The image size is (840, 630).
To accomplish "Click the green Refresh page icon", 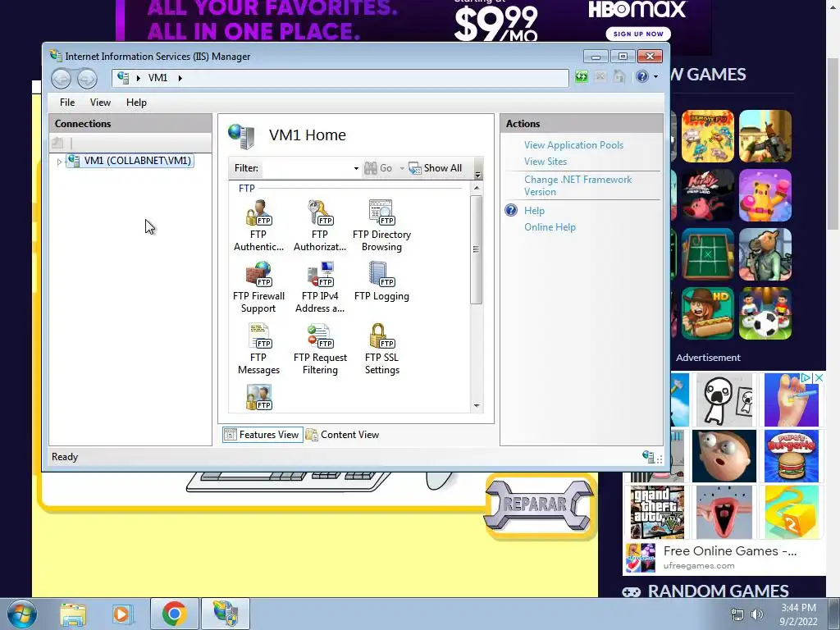I will [582, 77].
